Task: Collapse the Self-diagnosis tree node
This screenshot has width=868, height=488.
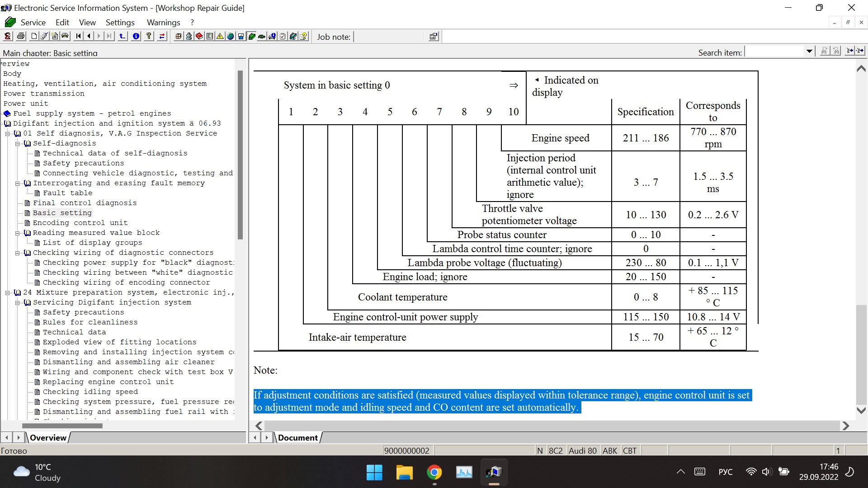Action: click(x=18, y=144)
